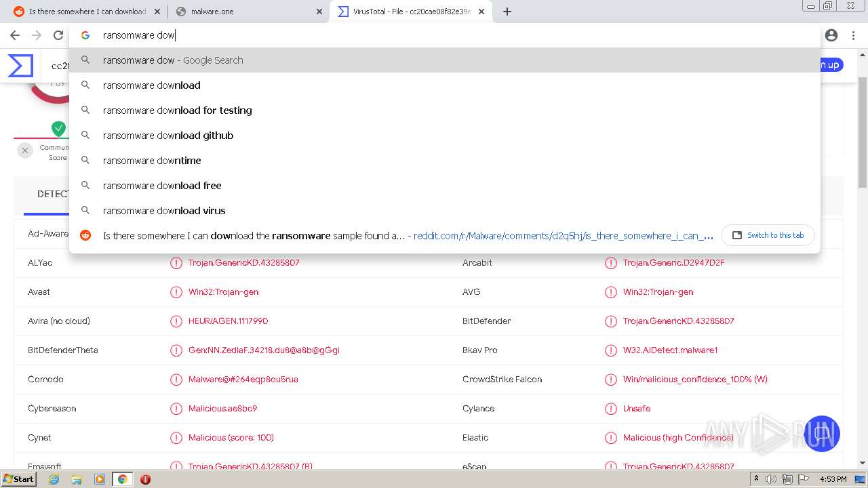The height and width of the screenshot is (488, 868).
Task: Select the 'Avira (no cloud)' engine name
Action: tap(59, 321)
